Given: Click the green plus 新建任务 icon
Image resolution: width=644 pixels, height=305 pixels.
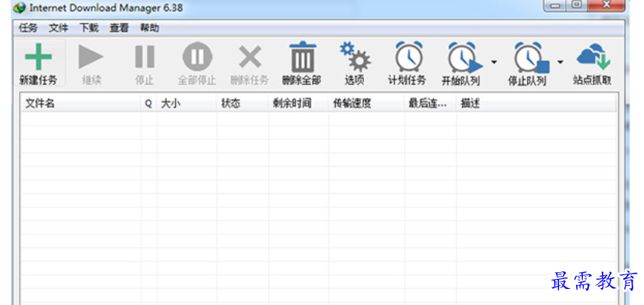Looking at the screenshot, I should click(x=38, y=57).
